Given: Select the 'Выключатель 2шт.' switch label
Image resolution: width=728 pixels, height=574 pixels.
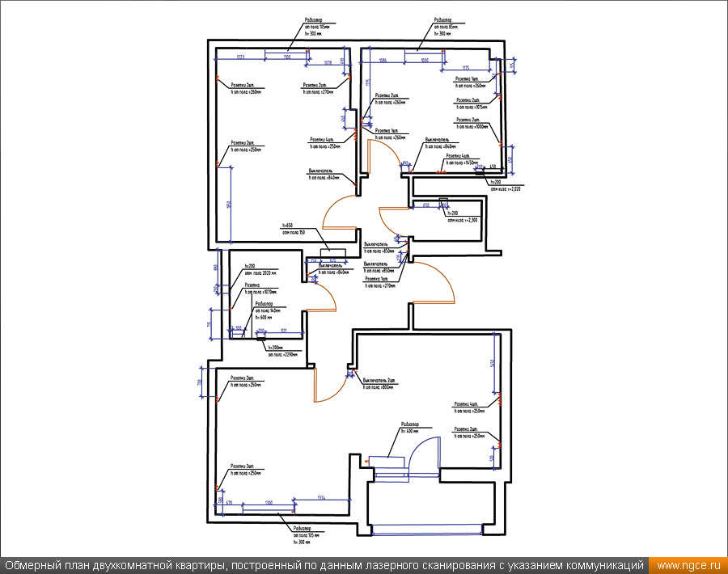Looking at the screenshot, I should click(380, 383).
